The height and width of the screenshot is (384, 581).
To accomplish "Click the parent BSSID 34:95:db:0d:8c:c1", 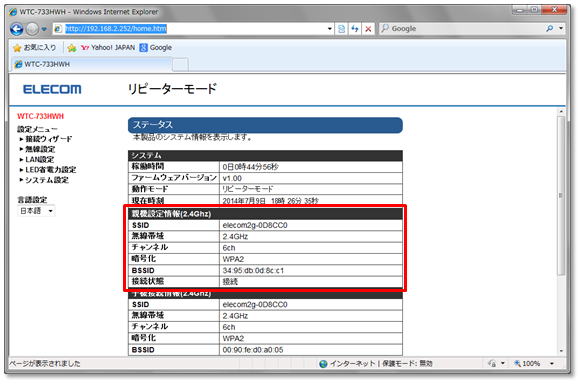I will [x=253, y=271].
